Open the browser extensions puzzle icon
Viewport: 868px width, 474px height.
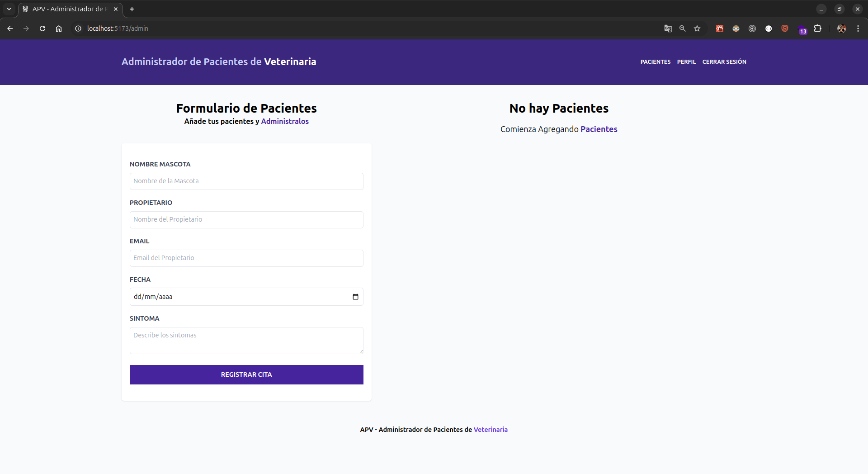[818, 28]
